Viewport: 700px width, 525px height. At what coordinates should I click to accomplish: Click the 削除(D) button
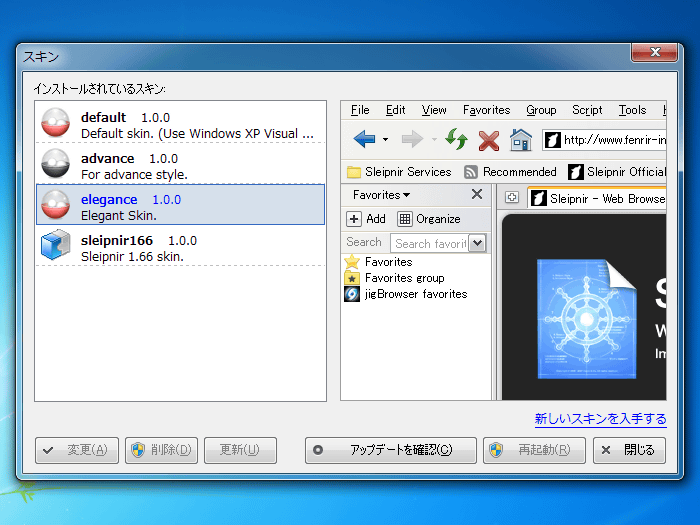click(161, 450)
